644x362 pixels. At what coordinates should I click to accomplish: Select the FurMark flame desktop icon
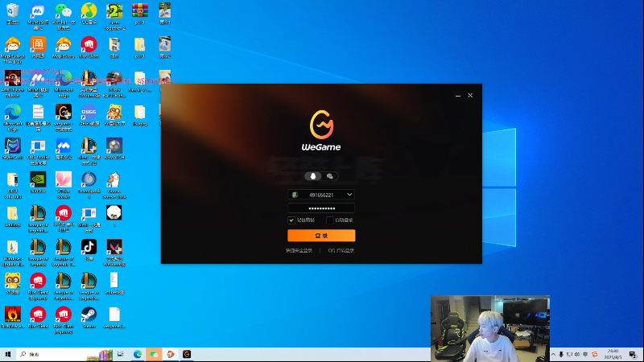[x=13, y=317]
